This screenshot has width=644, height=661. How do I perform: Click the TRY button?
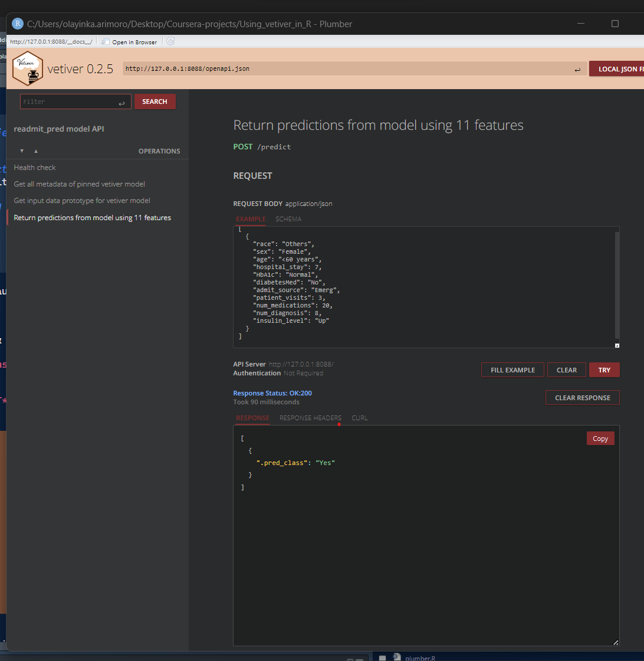(604, 369)
